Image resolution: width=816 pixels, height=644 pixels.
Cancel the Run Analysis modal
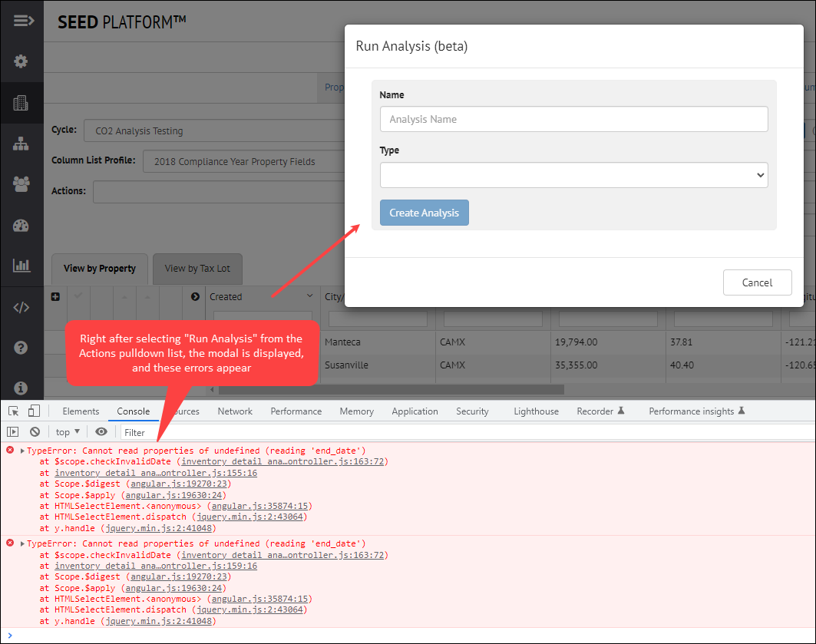(x=757, y=282)
